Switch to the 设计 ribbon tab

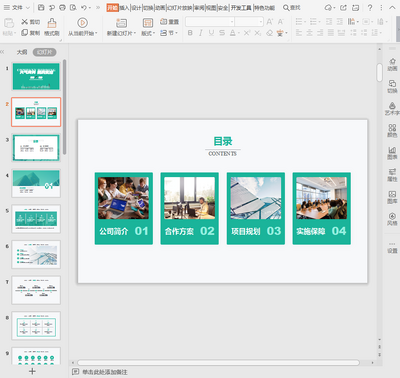(136, 8)
